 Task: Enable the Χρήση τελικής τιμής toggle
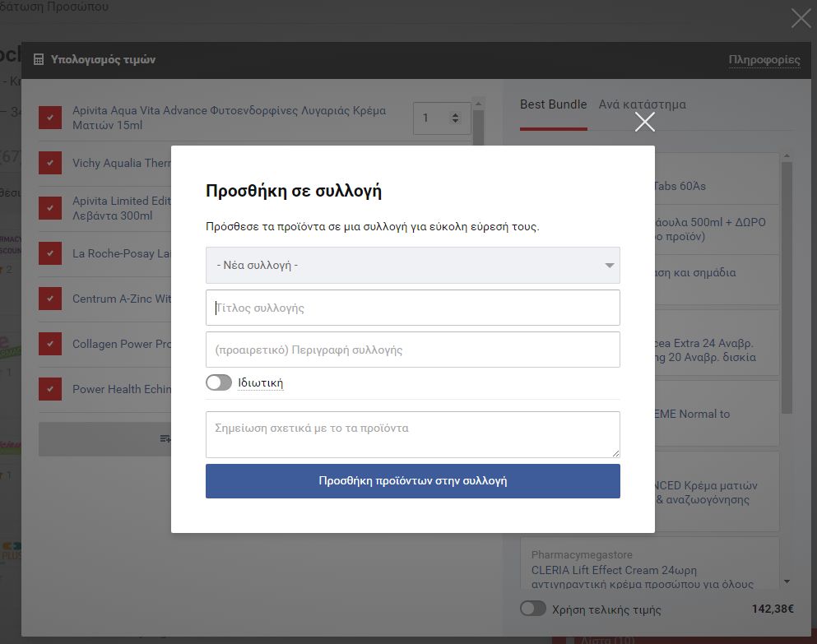point(533,609)
